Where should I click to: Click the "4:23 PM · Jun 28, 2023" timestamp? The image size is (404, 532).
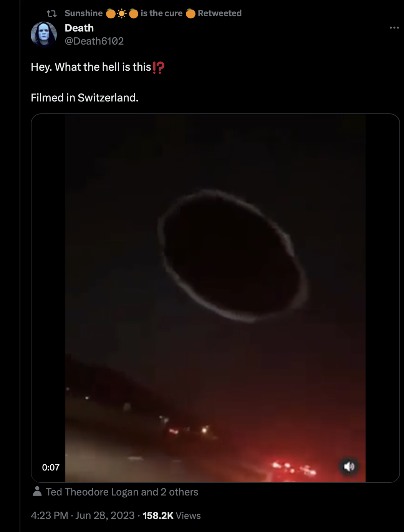click(x=83, y=515)
